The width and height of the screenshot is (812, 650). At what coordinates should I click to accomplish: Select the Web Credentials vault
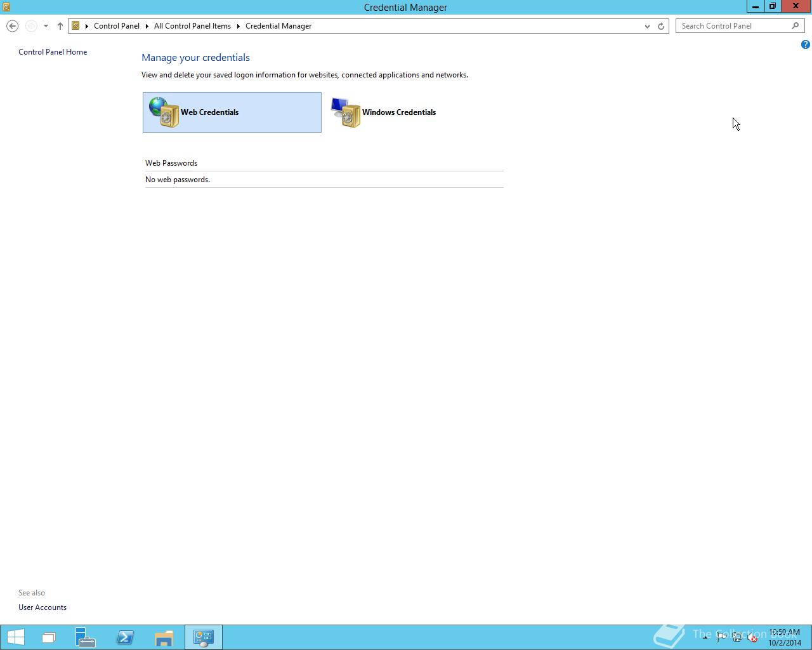(x=232, y=112)
